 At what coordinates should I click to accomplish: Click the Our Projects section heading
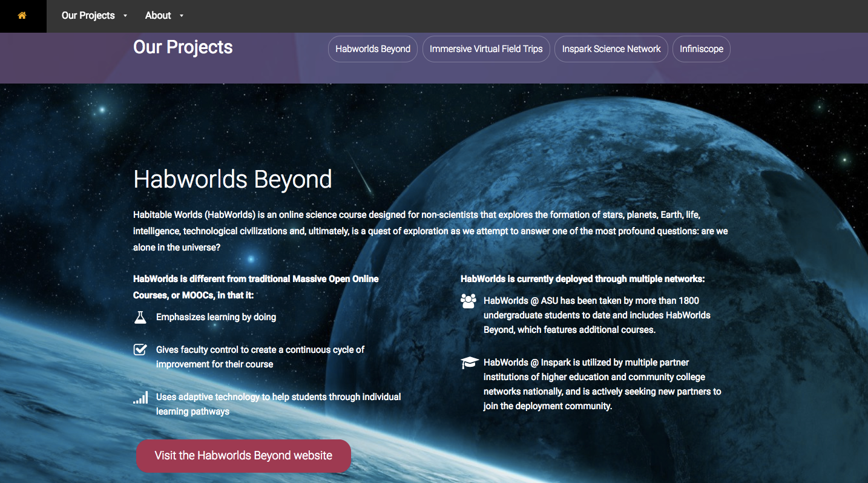click(183, 47)
